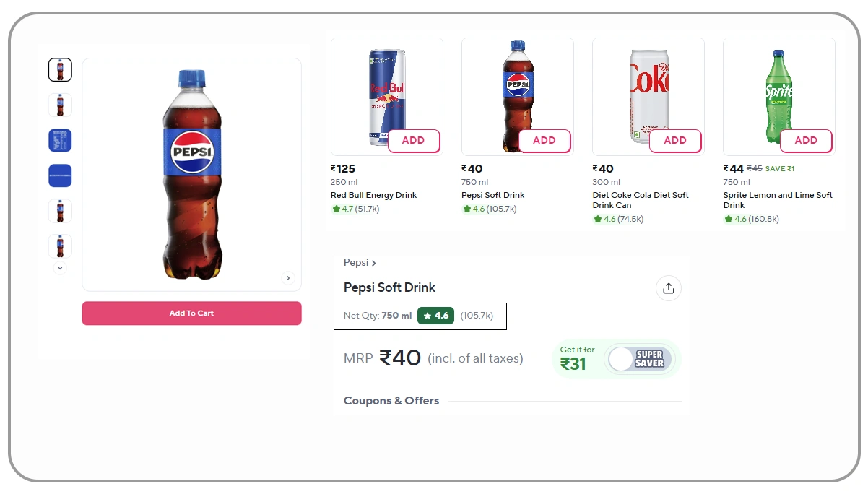Expand the Pepsi brand breadcrumb chevron
The width and height of the screenshot is (868, 494).
pos(375,262)
